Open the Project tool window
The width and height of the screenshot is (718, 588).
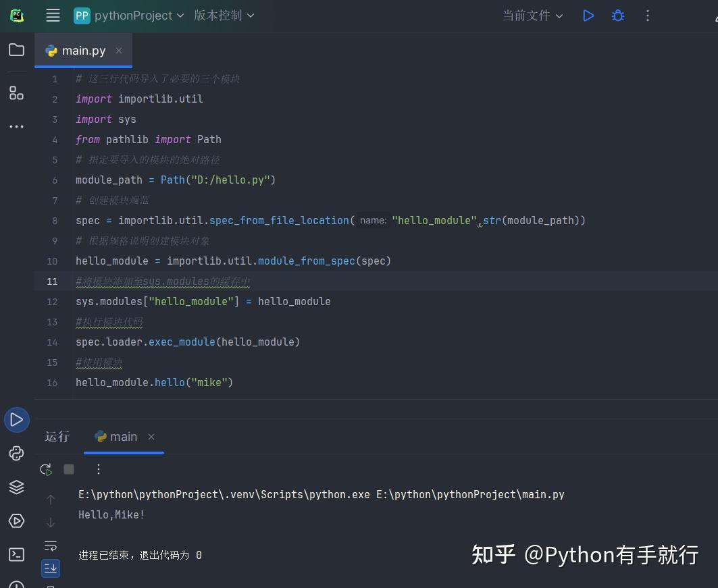16,49
